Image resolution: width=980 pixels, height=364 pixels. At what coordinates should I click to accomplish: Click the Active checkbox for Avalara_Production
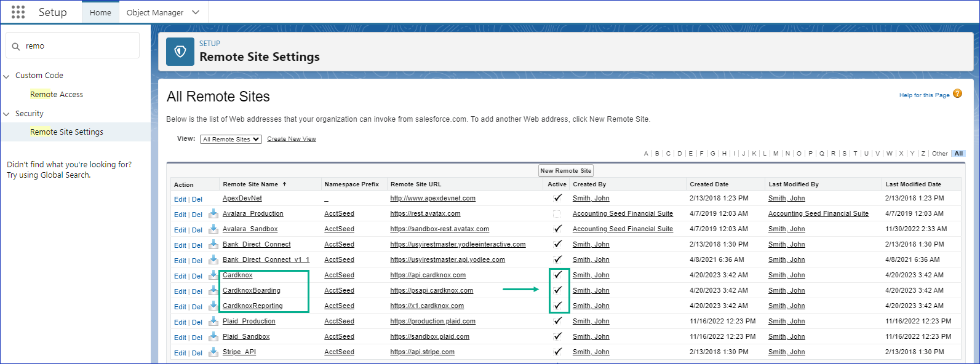(x=557, y=214)
